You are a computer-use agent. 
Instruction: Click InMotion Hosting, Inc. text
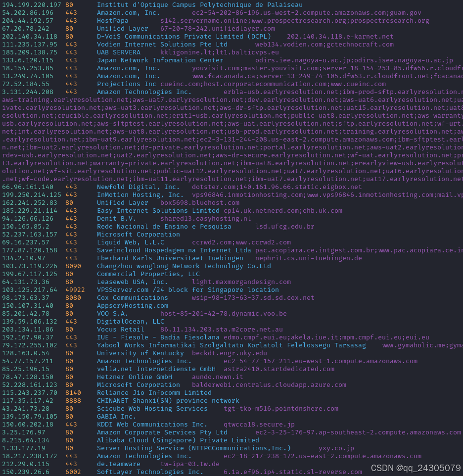click(140, 194)
